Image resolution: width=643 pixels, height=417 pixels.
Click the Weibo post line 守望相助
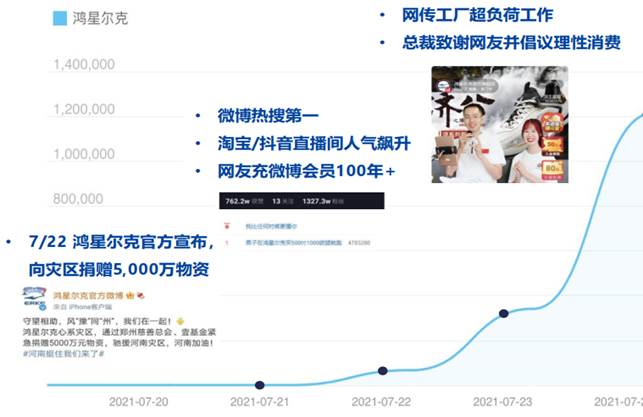point(104,321)
